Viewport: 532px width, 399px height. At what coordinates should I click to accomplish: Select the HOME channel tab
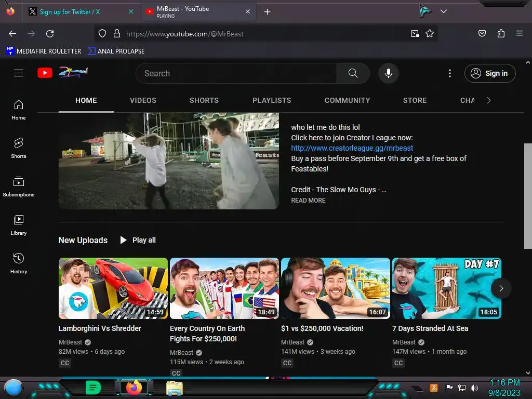tap(86, 100)
